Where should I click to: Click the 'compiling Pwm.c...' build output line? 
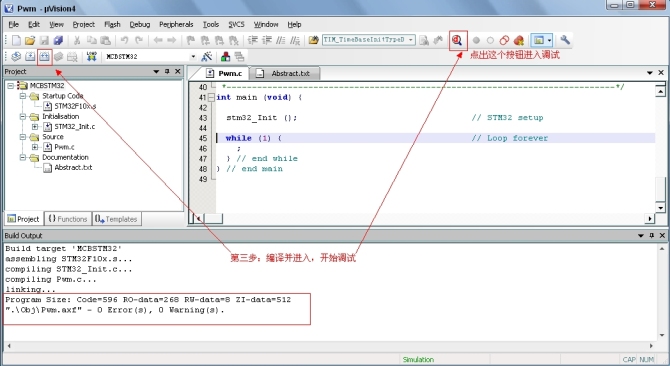[x=51, y=280]
